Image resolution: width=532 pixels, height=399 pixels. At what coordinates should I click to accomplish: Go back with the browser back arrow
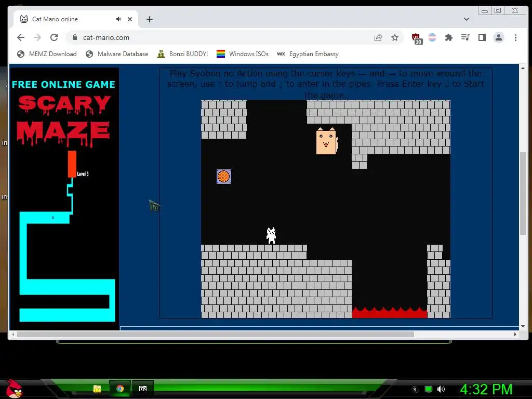pos(21,37)
